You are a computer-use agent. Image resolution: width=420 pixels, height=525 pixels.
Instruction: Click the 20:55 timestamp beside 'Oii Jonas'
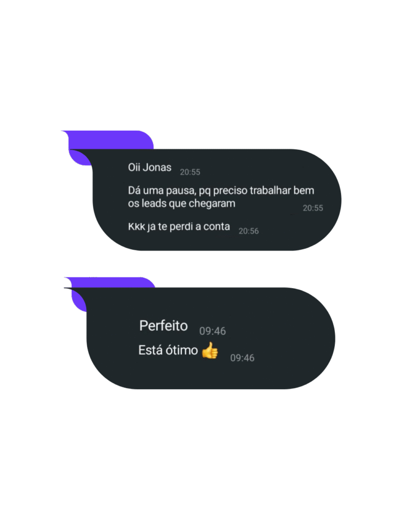click(190, 172)
